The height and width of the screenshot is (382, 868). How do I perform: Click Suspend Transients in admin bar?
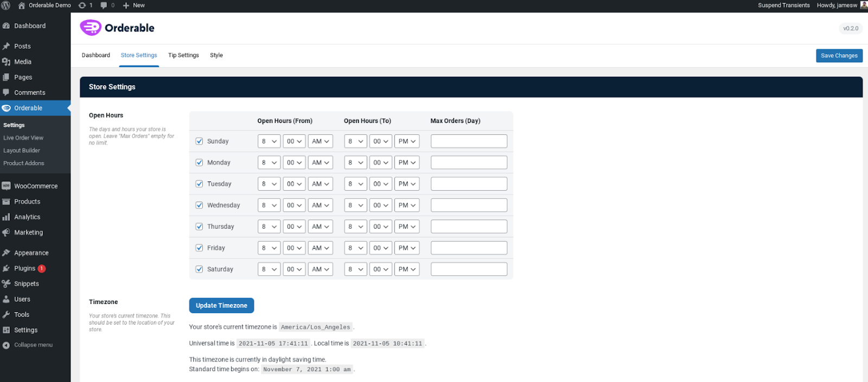point(784,5)
